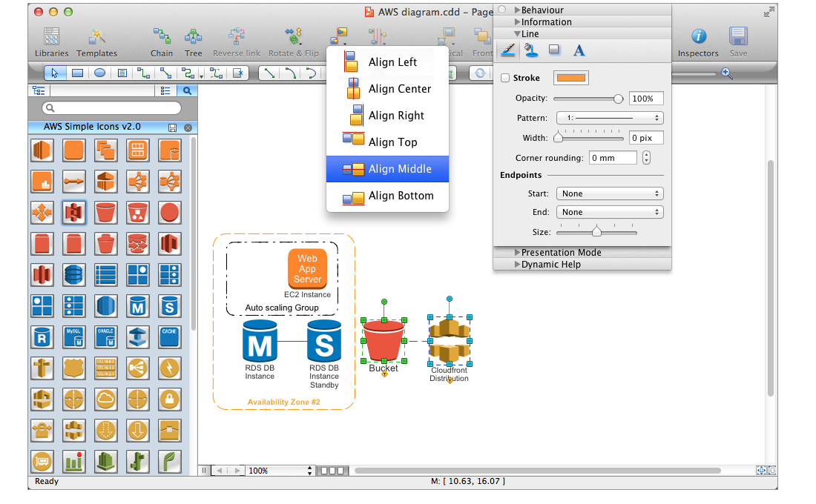
Task: Click the Corner rounding stepper arrows
Action: pos(646,158)
